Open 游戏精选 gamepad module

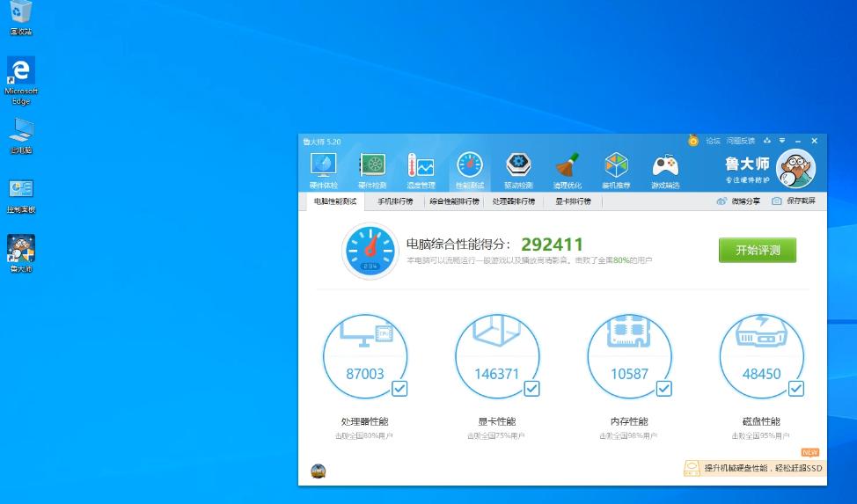click(x=665, y=170)
